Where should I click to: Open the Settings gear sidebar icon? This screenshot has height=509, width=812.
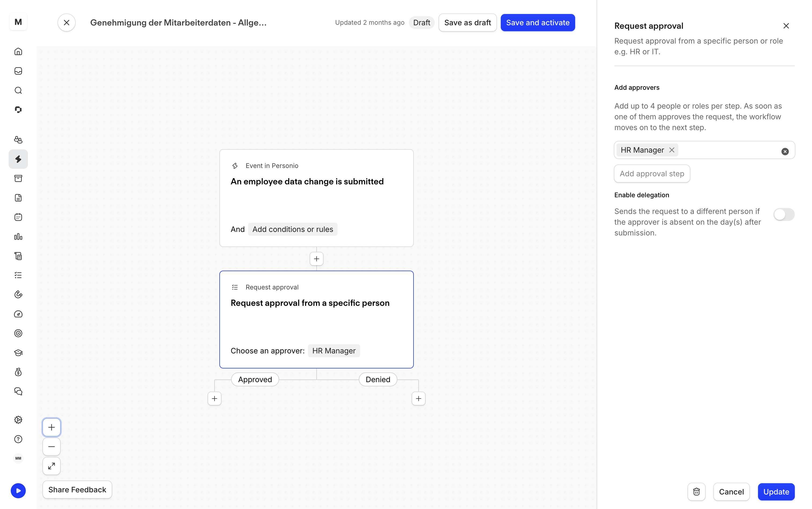(x=18, y=420)
